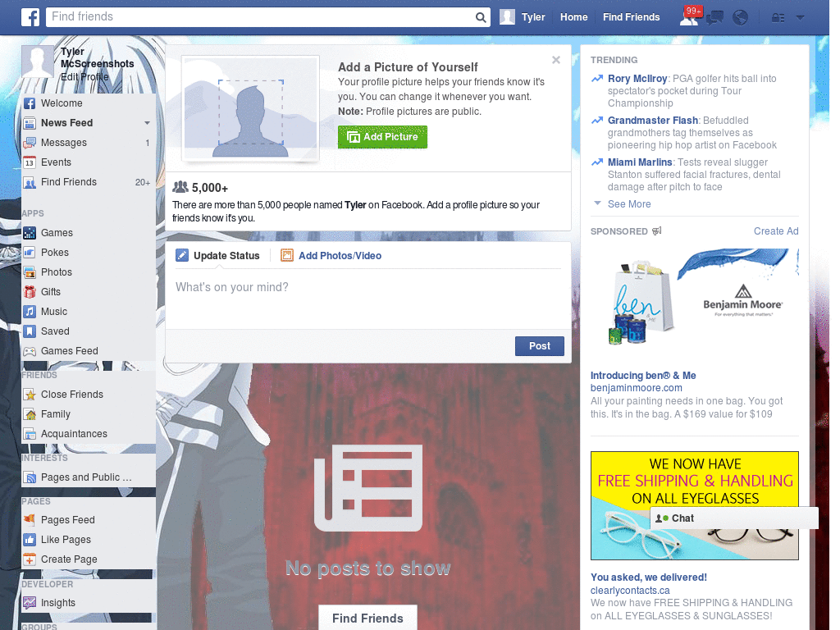This screenshot has height=630, width=840.
Task: Open the messages chat bubbles icon
Action: click(714, 18)
